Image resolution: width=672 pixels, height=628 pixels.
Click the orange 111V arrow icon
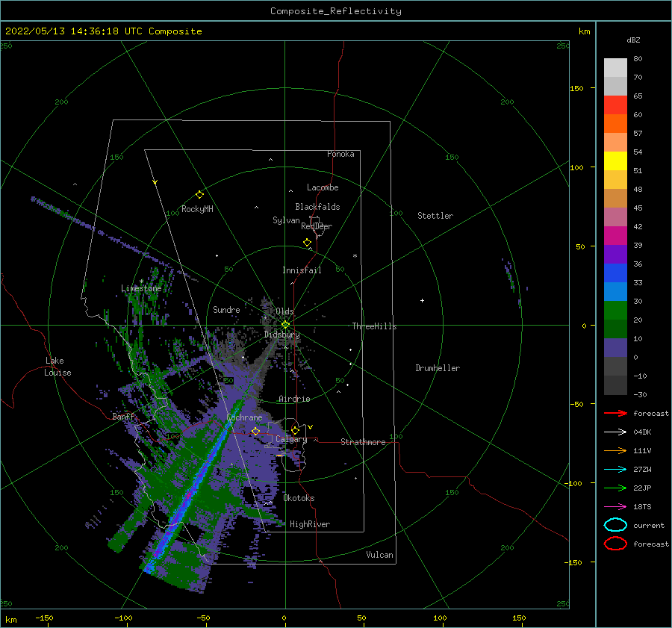point(615,450)
